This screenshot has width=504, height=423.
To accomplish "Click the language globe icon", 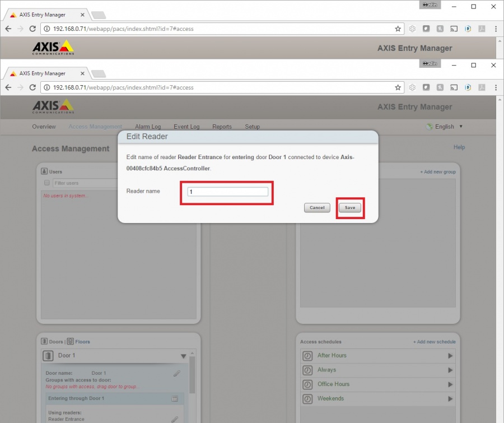I will pos(429,127).
